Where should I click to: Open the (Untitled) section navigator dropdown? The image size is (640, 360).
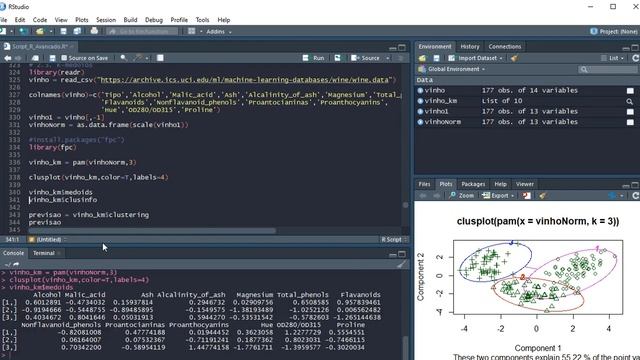coord(48,240)
